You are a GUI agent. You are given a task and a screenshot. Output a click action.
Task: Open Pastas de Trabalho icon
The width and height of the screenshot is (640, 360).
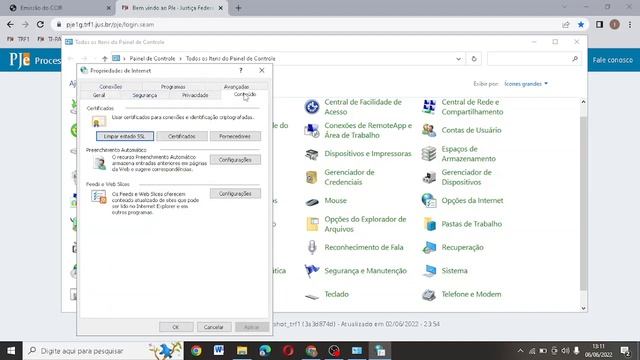tap(429, 224)
